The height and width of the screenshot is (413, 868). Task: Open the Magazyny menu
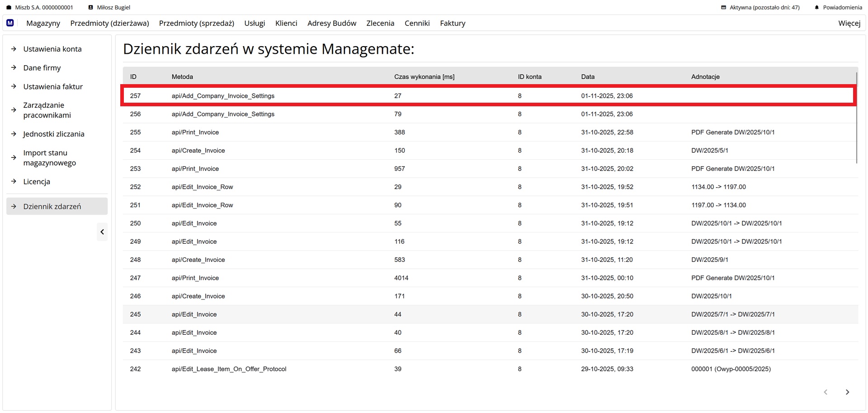[x=43, y=23]
